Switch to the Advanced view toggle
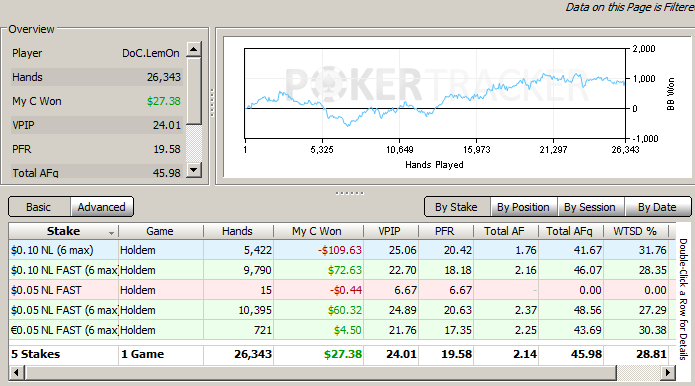 pos(102,207)
